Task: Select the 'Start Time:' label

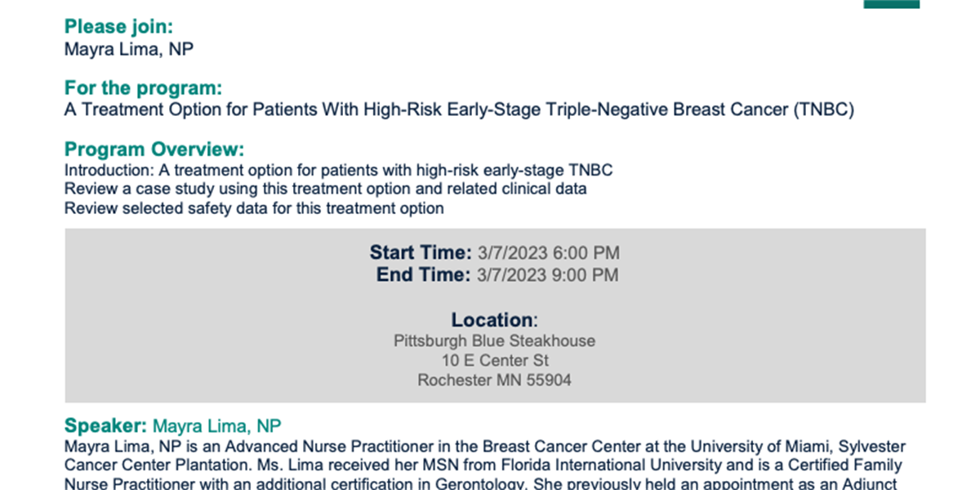Action: 421,252
